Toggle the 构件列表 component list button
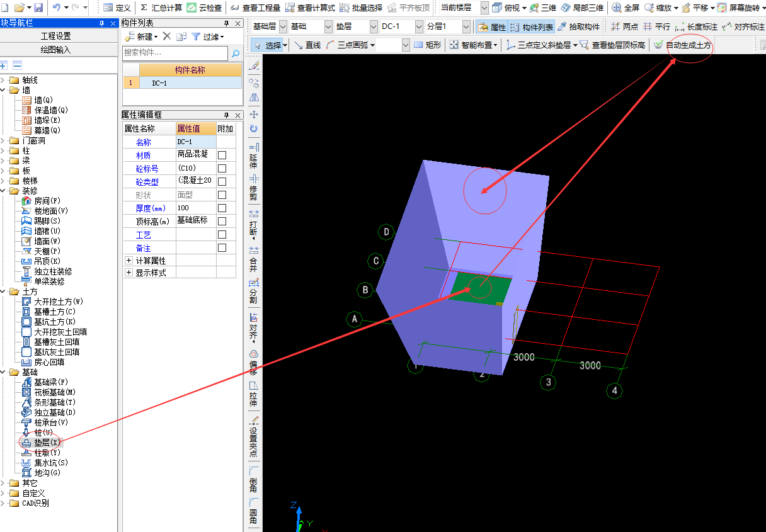766x532 pixels. click(x=532, y=27)
